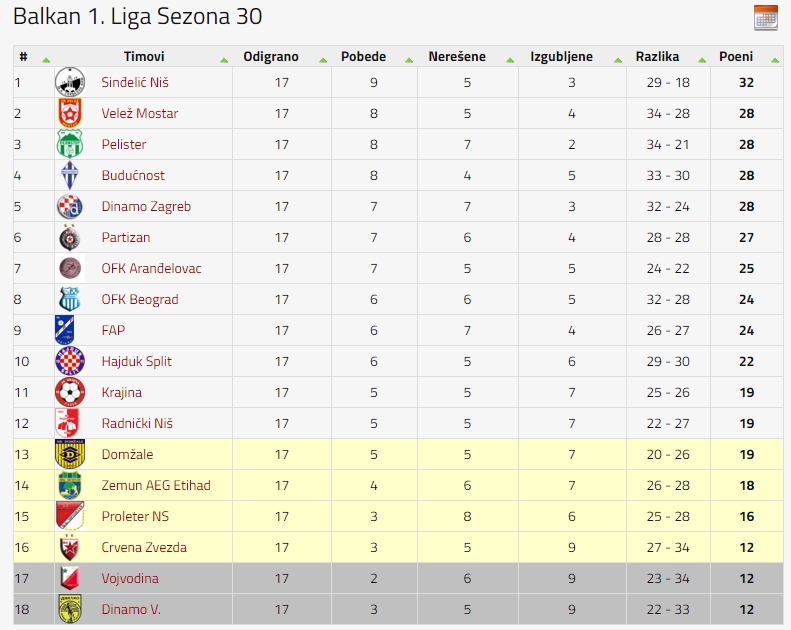Sort by the Timovi column header
Image resolution: width=791 pixels, height=630 pixels.
point(144,56)
